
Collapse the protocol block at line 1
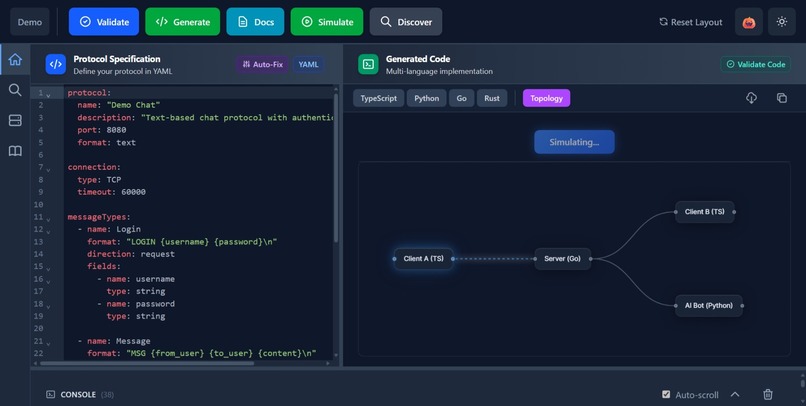48,95
